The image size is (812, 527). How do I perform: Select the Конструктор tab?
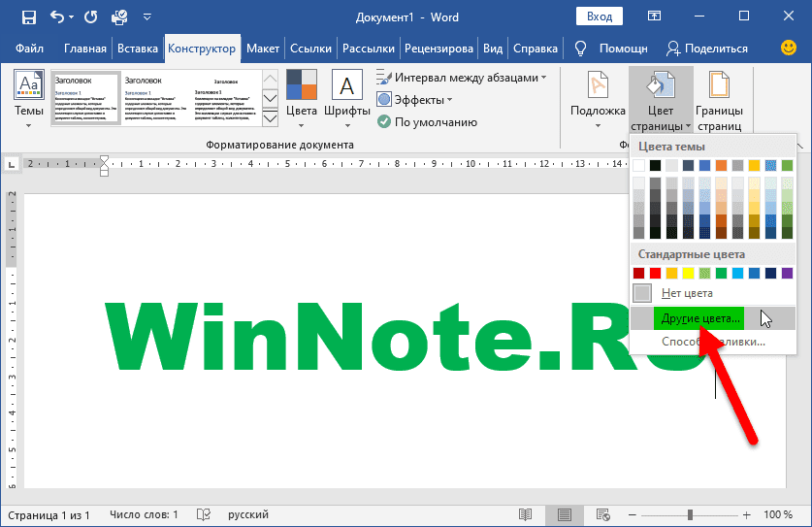click(x=202, y=49)
